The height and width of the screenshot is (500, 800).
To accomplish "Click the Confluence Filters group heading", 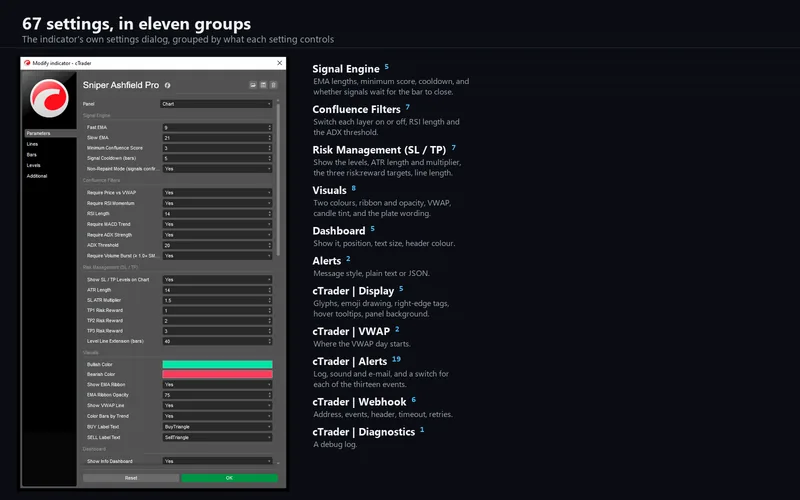I will (x=356, y=109).
